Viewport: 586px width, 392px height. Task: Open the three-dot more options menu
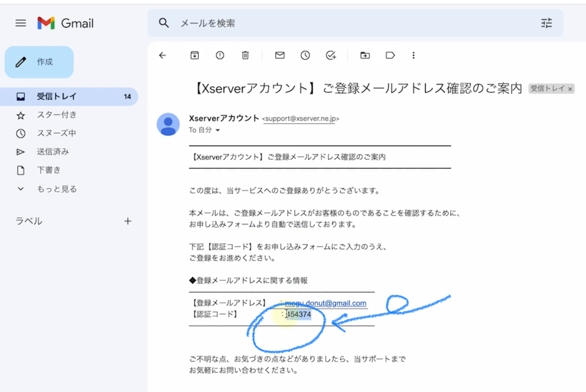[414, 55]
